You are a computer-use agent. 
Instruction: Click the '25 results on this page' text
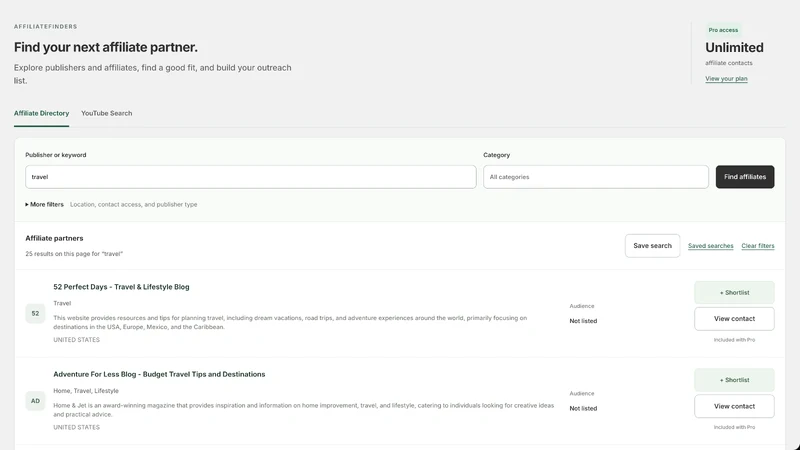74,254
